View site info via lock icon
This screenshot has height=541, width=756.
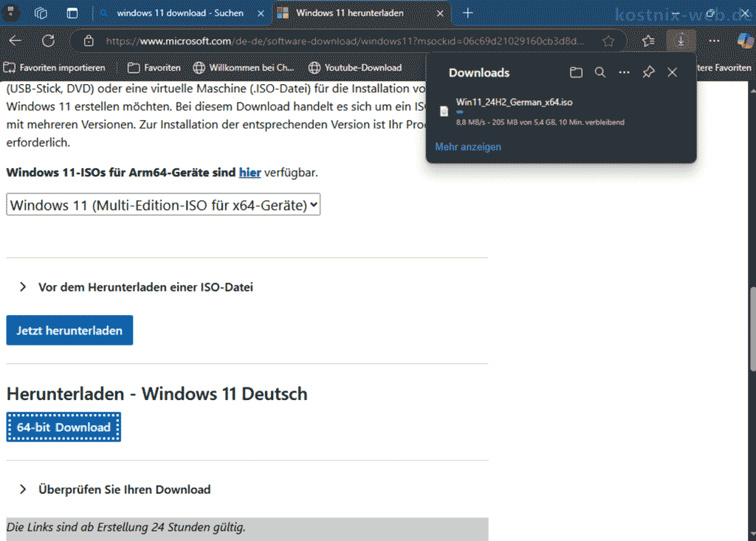[x=89, y=41]
